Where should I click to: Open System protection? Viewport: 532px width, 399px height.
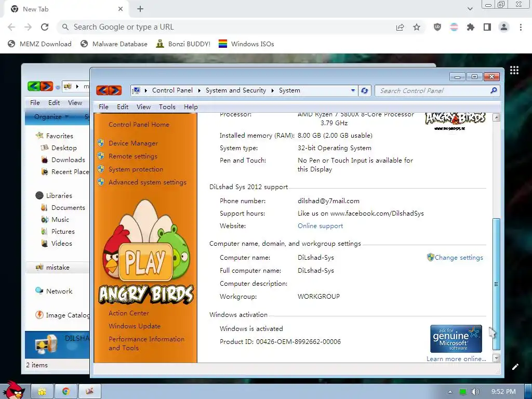[x=136, y=169]
